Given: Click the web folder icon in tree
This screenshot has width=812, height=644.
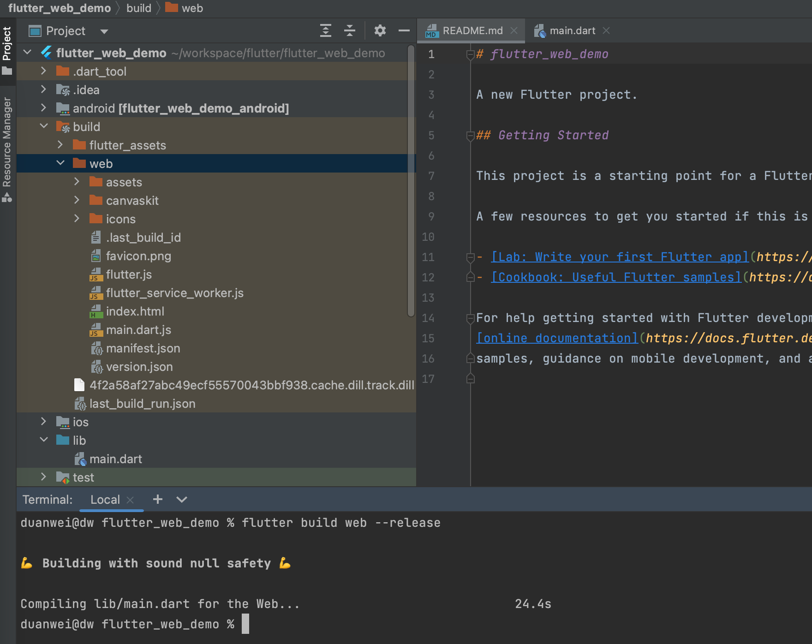Looking at the screenshot, I should click(x=79, y=163).
